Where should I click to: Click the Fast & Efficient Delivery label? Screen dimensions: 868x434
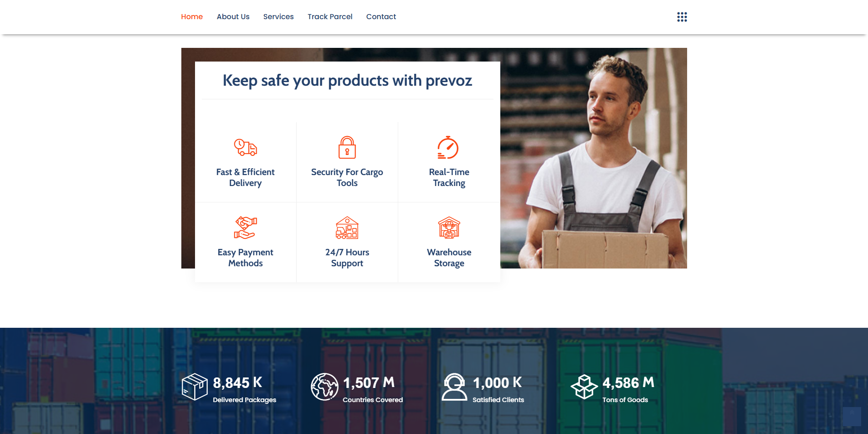pyautogui.click(x=245, y=177)
